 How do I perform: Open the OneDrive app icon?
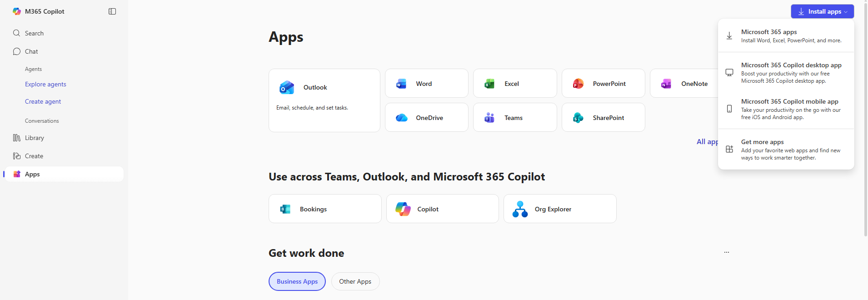tap(401, 118)
